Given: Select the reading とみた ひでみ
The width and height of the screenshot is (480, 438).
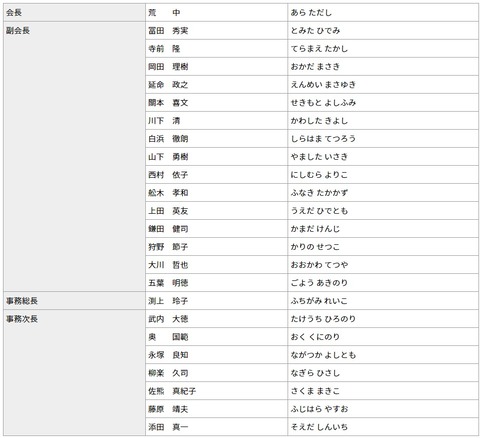Looking at the screenshot, I should point(315,31).
